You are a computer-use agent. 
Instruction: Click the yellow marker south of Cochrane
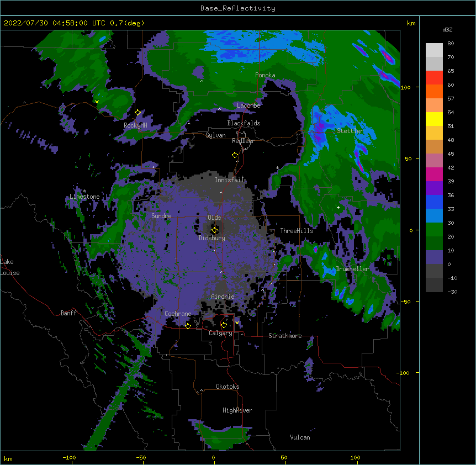point(188,326)
